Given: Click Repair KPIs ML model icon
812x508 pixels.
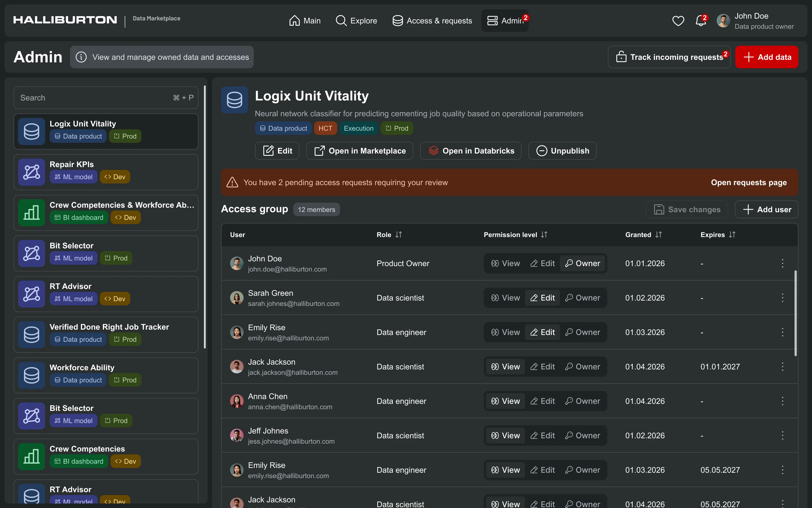Looking at the screenshot, I should pyautogui.click(x=32, y=172).
